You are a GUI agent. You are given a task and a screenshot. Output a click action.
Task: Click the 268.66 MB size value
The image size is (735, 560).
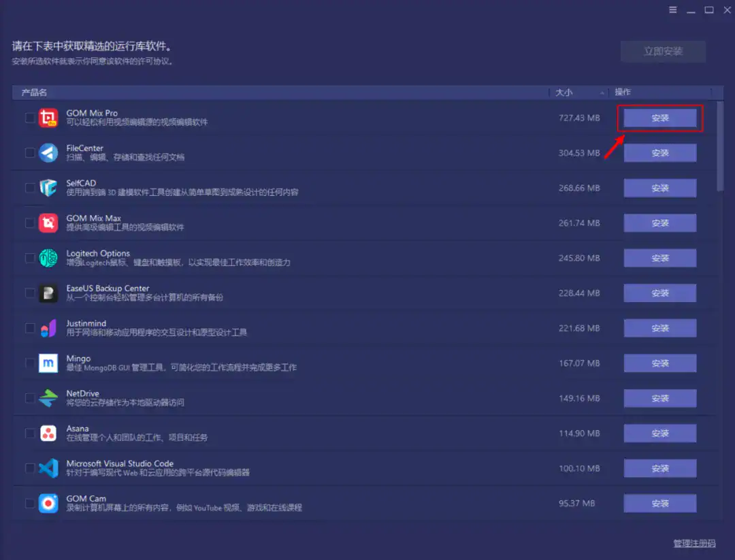click(x=579, y=188)
